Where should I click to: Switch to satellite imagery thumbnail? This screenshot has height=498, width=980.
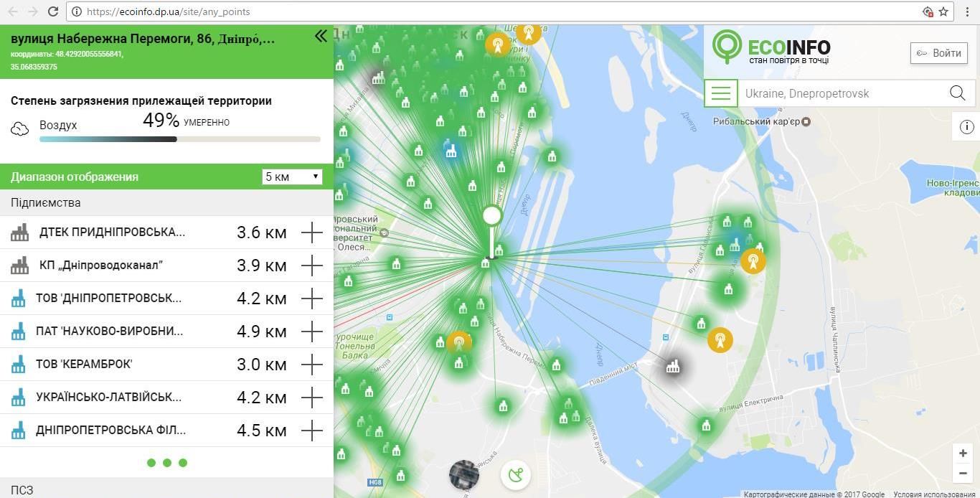464,475
